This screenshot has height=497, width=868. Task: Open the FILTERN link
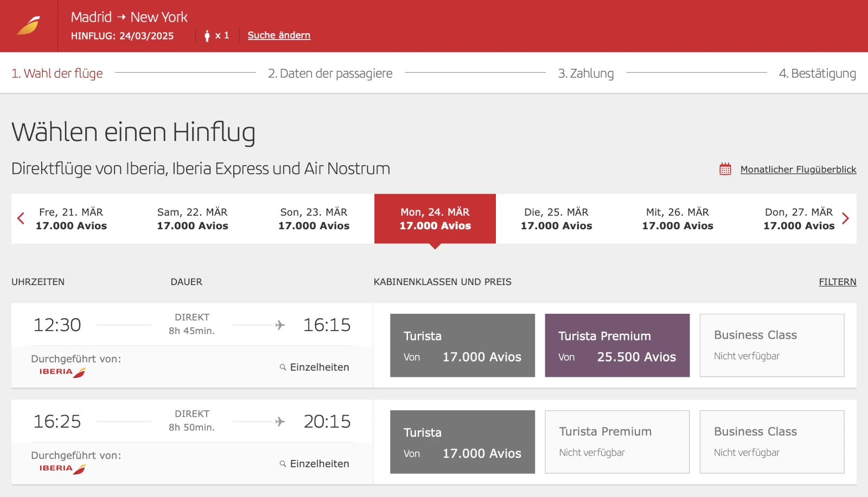point(838,282)
